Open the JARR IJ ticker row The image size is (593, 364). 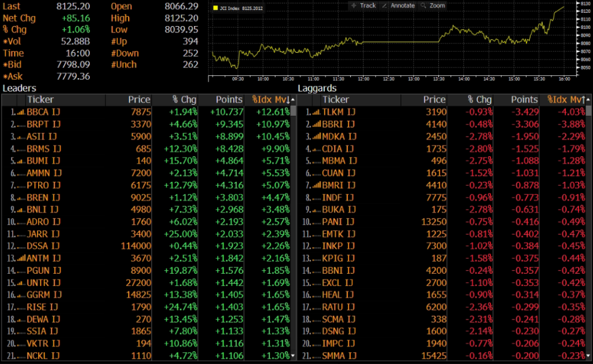43,233
